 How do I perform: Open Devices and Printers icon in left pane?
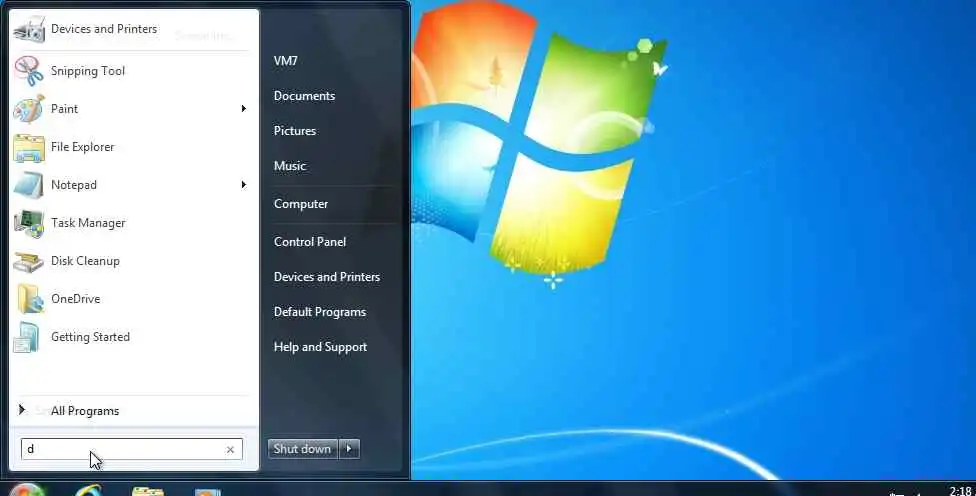29,29
